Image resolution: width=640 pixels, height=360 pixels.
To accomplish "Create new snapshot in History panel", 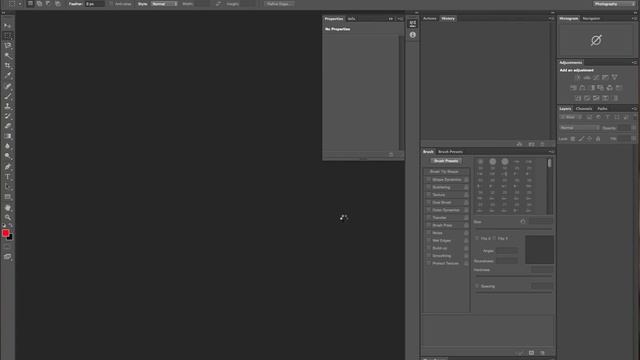I will click(x=531, y=144).
